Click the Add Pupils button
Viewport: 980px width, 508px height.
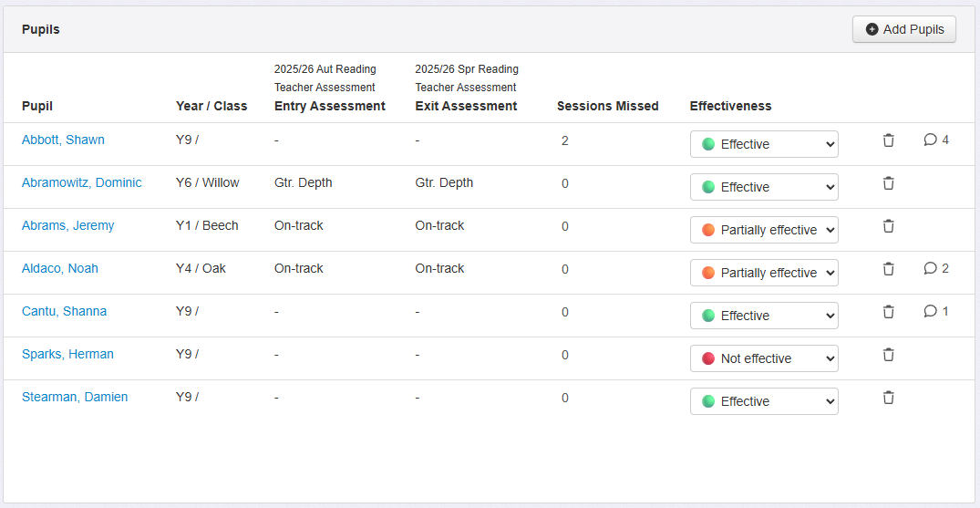pyautogui.click(x=903, y=29)
